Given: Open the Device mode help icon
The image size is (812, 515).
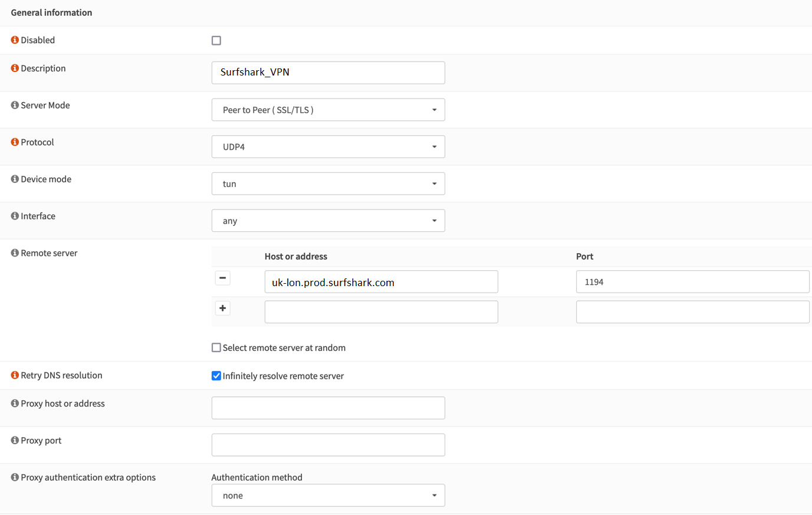Looking at the screenshot, I should 15,179.
